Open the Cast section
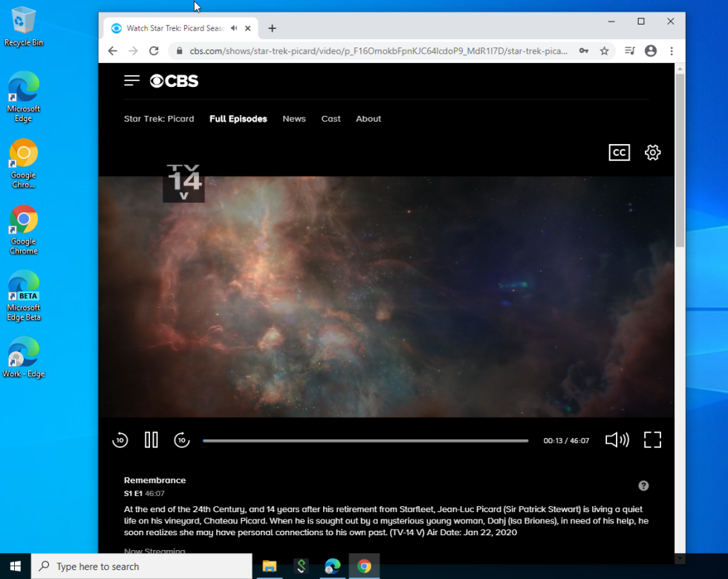This screenshot has height=579, width=728. coord(331,119)
